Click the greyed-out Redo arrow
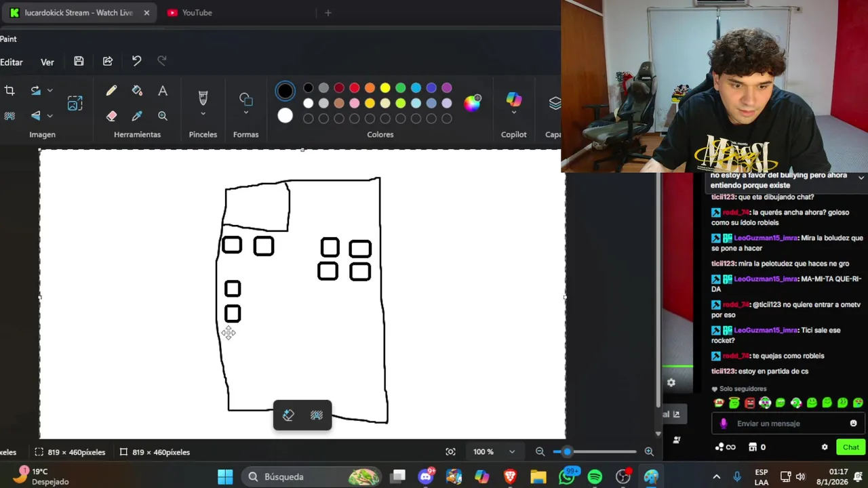 coord(162,61)
